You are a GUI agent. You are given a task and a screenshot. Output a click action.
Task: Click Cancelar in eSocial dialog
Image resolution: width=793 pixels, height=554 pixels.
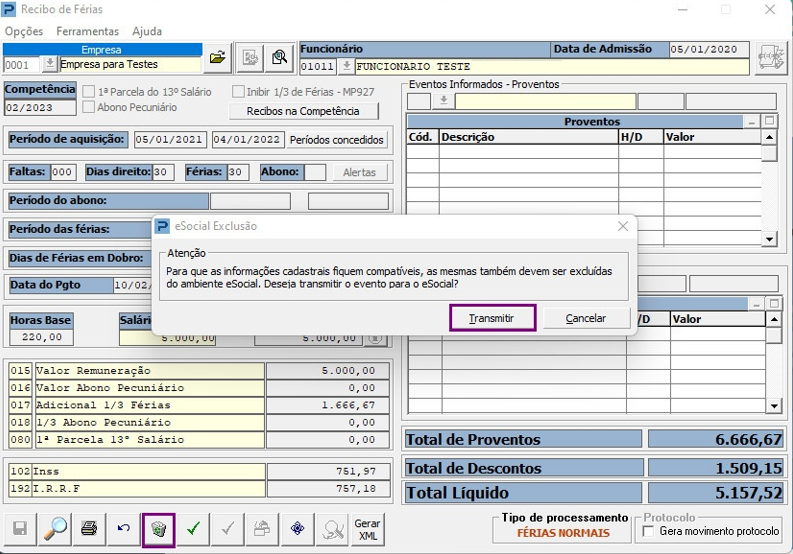click(586, 318)
